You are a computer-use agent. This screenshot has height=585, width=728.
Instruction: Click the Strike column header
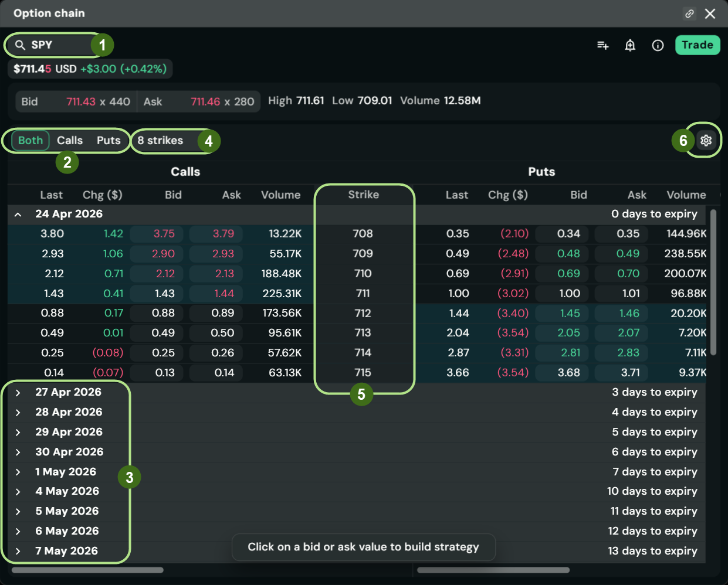click(364, 195)
